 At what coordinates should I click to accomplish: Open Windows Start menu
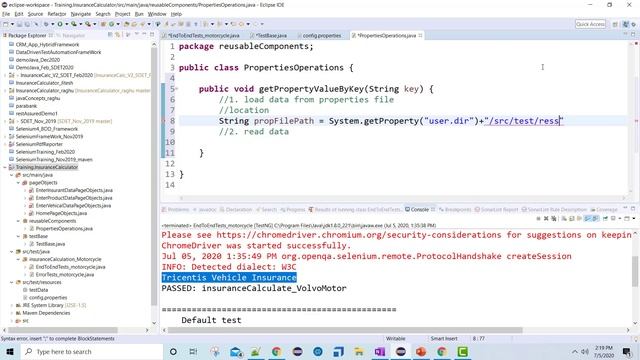10,351
